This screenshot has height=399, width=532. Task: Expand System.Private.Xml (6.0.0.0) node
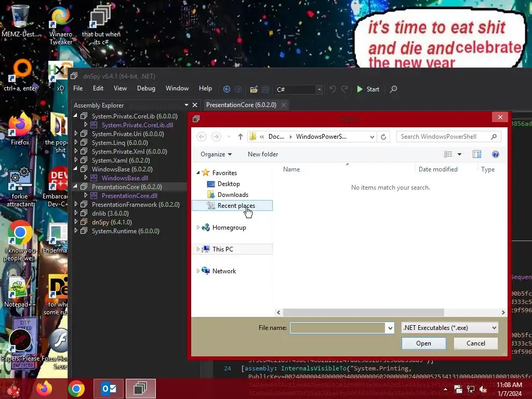[x=76, y=151]
